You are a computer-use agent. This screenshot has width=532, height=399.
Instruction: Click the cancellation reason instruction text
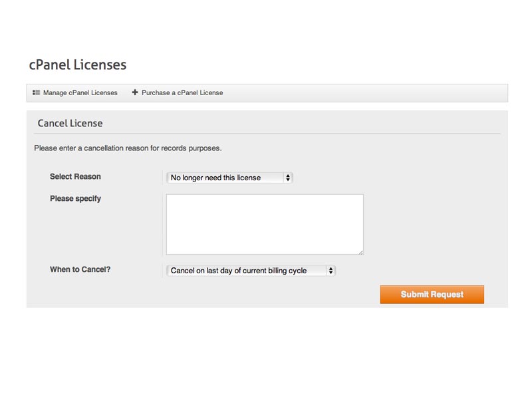(128, 148)
